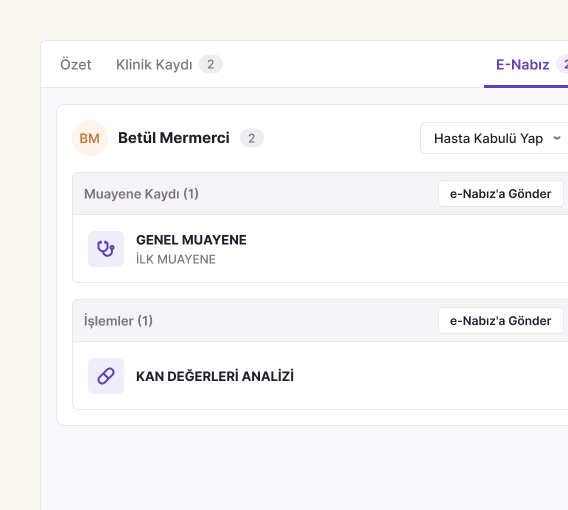Click the E-Nabız tab count badge
Viewport: 568px width, 510px height.
[563, 64]
